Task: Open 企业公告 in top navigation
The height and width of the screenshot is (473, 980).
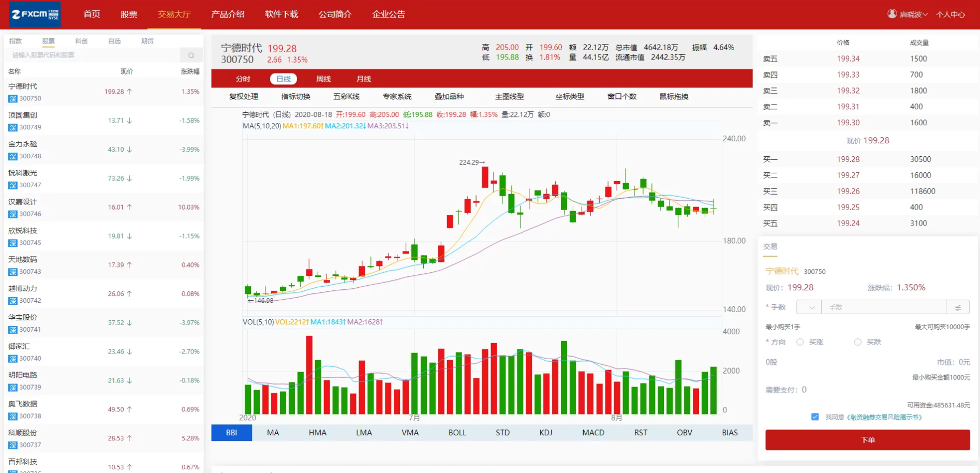Action: click(x=389, y=14)
